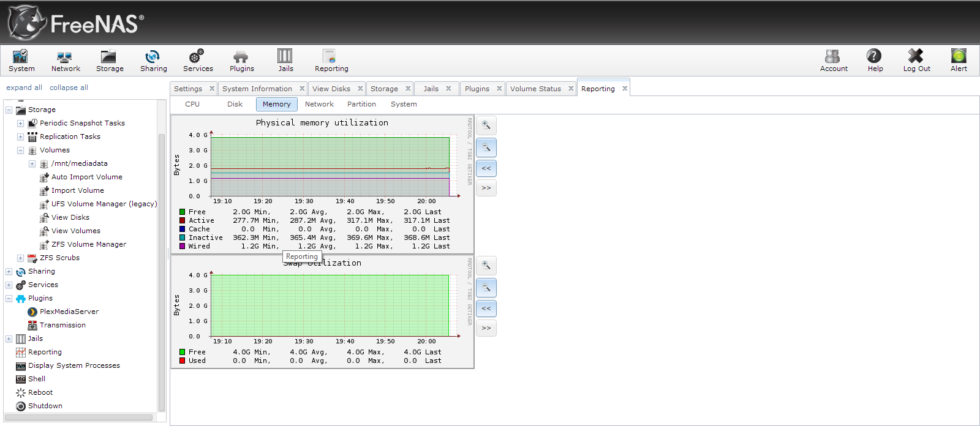
Task: Click the green Alert icon
Action: [959, 61]
